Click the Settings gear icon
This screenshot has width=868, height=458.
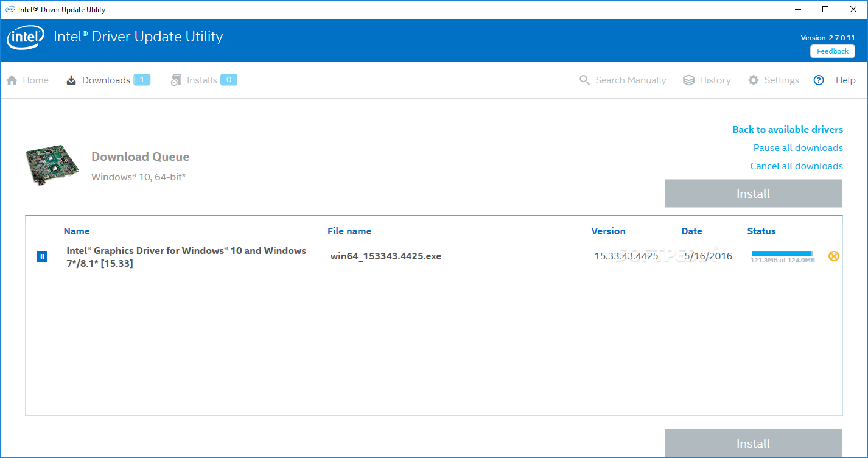point(754,80)
